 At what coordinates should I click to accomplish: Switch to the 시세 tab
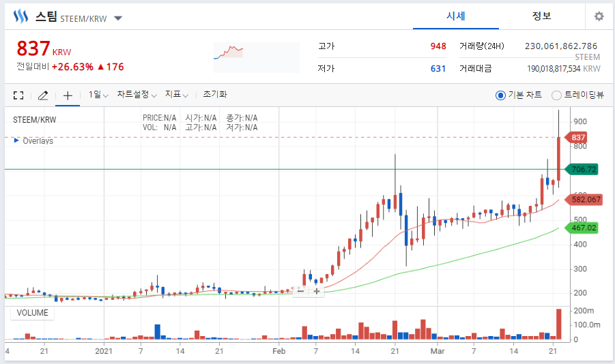[x=456, y=16]
